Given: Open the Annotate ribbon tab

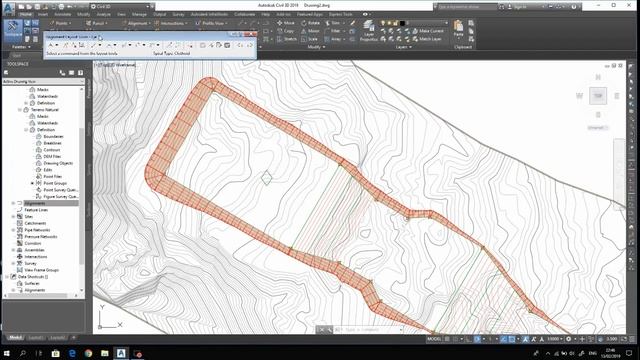Looking at the screenshot, I should click(62, 14).
